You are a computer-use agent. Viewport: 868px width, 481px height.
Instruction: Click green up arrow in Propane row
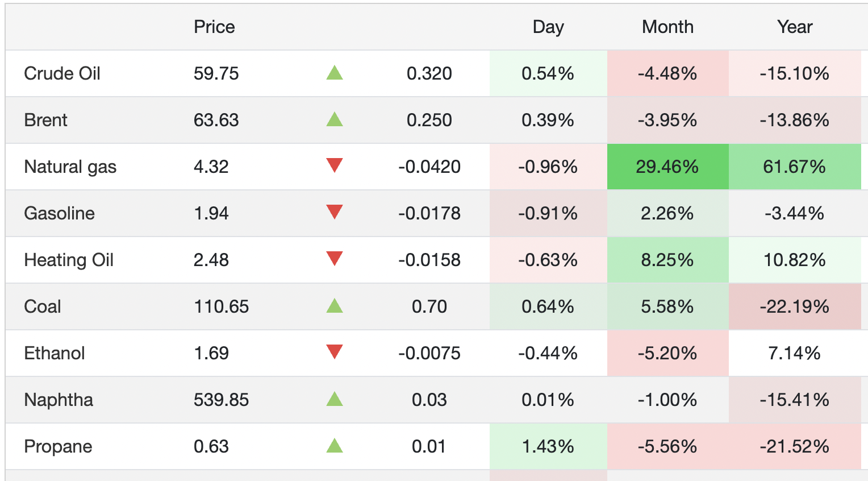(x=335, y=446)
